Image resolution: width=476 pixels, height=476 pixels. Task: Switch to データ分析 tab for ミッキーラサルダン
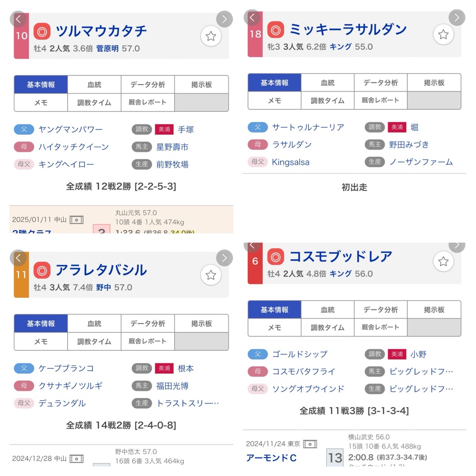381,82
